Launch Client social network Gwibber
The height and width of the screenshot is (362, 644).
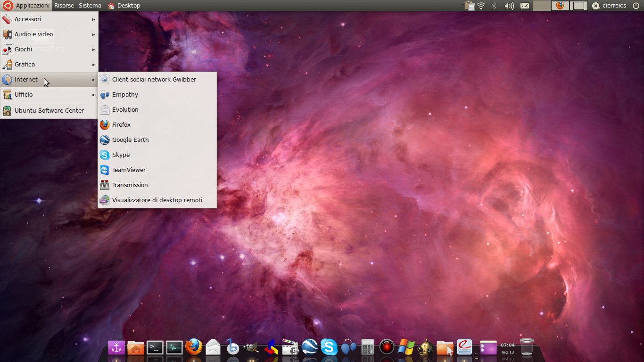coord(157,80)
